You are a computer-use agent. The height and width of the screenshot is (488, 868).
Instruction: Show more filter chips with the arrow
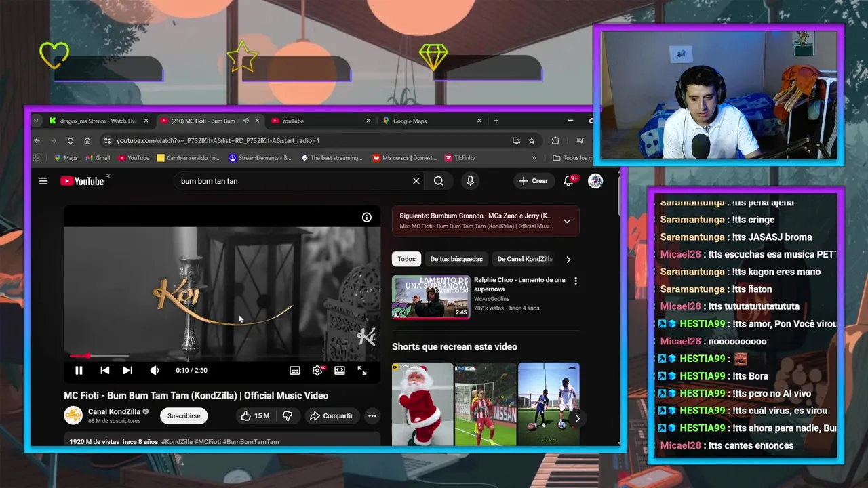click(568, 259)
